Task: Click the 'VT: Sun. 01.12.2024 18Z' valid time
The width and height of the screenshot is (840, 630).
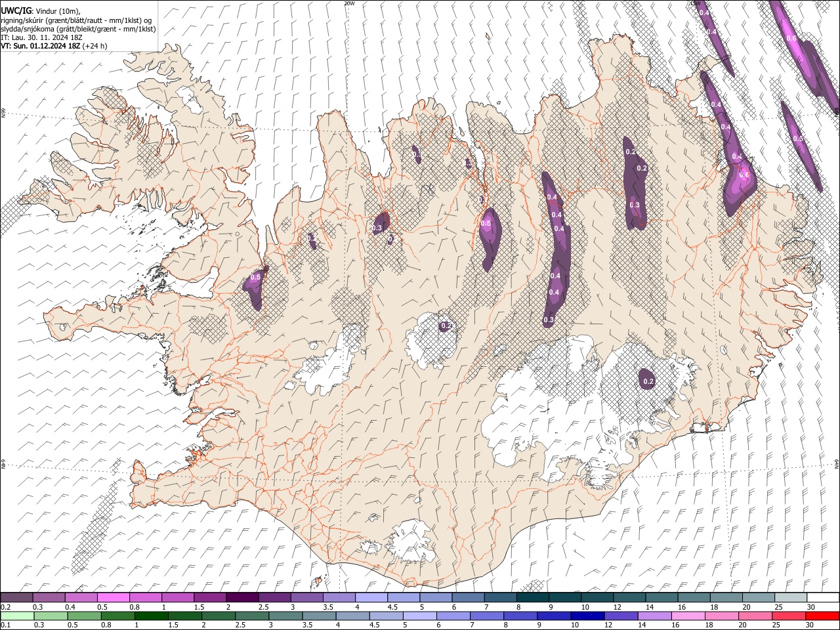Action: (x=40, y=46)
